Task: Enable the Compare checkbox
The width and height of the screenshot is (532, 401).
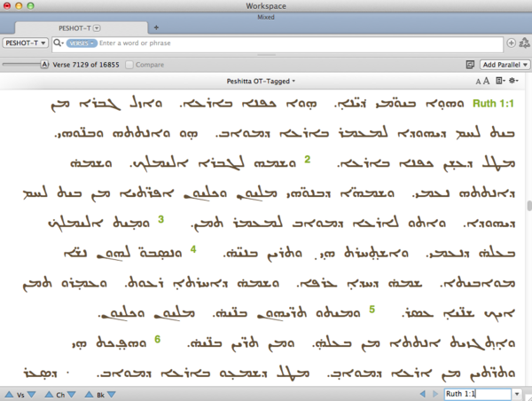Action: point(130,65)
